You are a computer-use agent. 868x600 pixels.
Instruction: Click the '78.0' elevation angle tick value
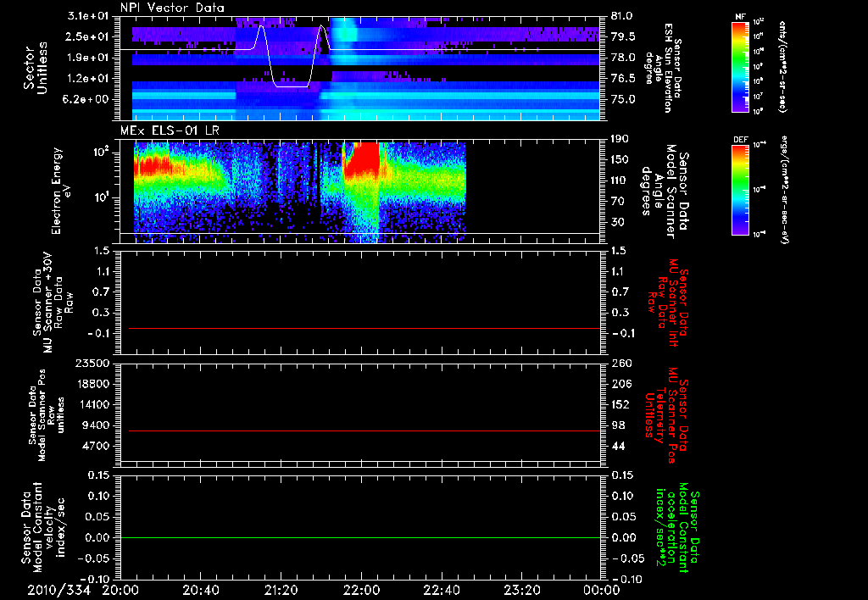623,58
